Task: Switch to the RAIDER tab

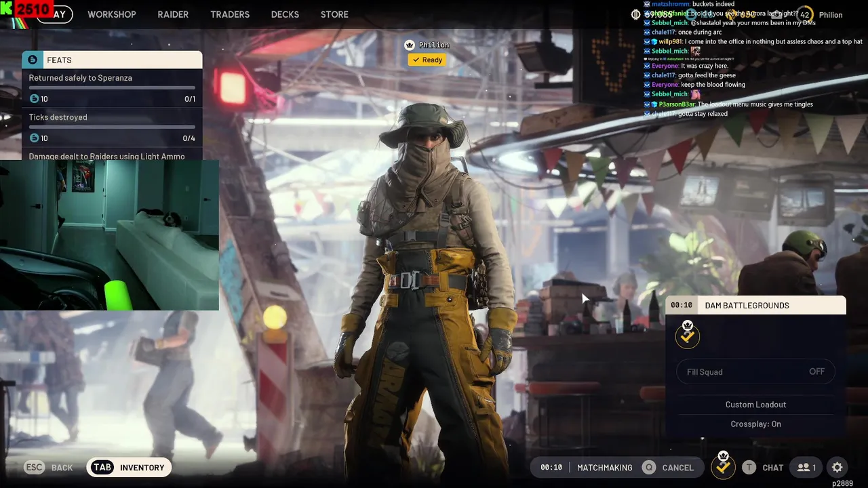Action: (x=173, y=14)
